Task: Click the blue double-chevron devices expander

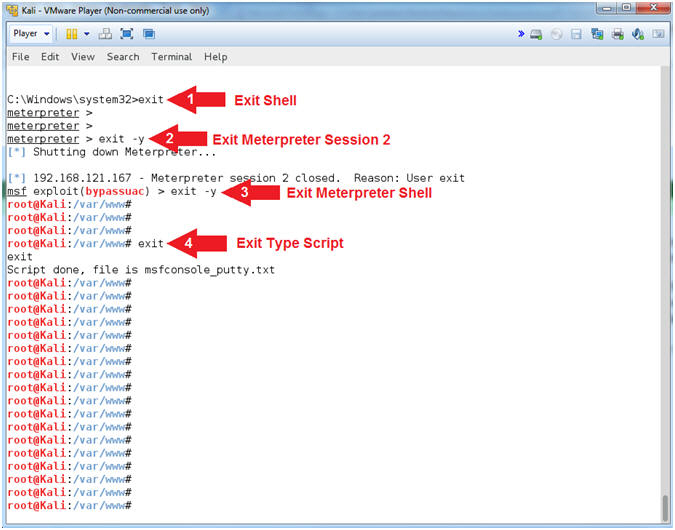Action: click(x=521, y=34)
